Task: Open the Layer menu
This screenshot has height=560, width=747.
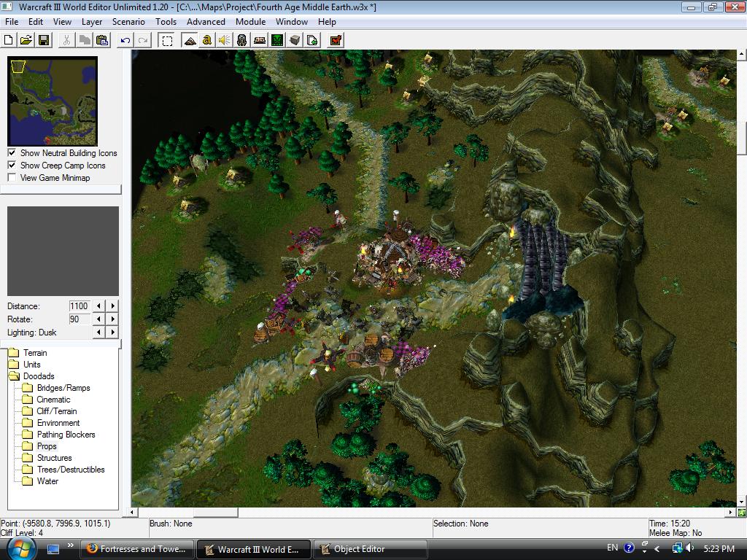Action: coord(92,22)
